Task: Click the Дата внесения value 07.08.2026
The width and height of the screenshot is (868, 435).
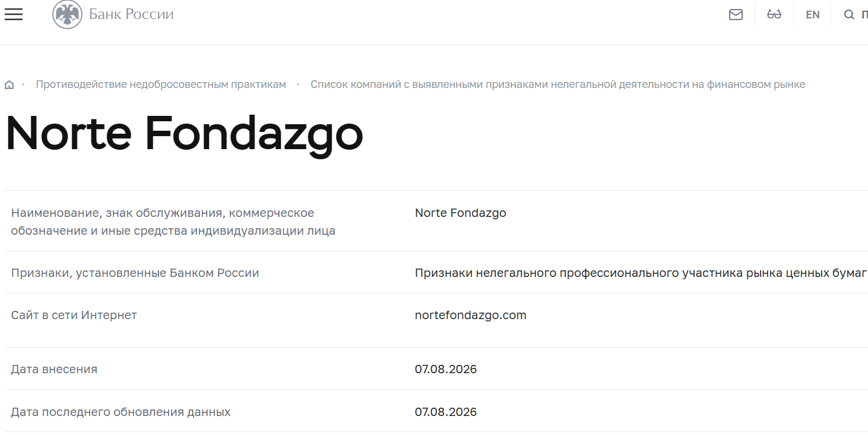Action: [446, 369]
